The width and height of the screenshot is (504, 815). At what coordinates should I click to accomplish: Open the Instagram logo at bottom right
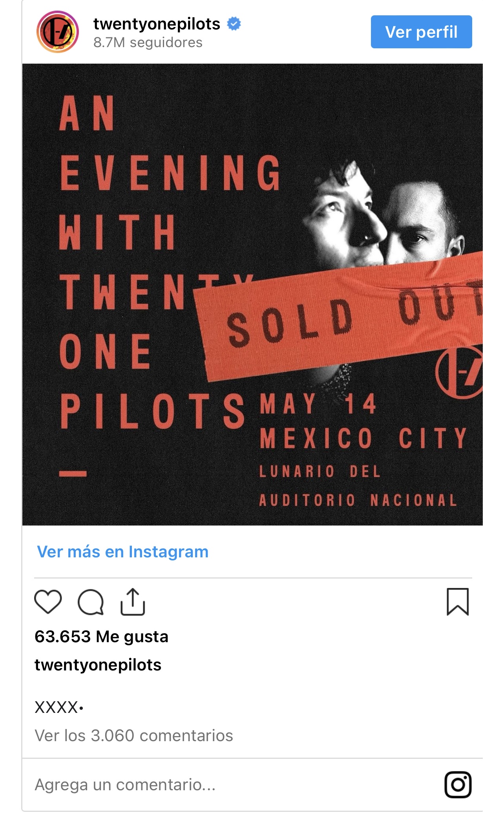(x=458, y=784)
